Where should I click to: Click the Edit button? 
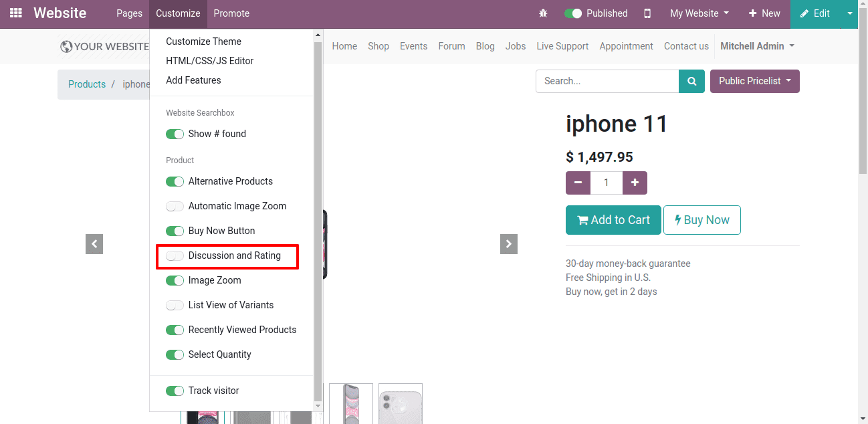point(815,13)
